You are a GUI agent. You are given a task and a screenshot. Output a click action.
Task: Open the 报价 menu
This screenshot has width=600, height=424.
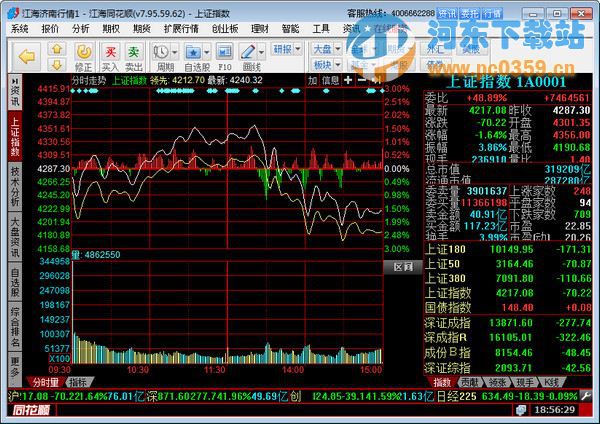click(50, 29)
